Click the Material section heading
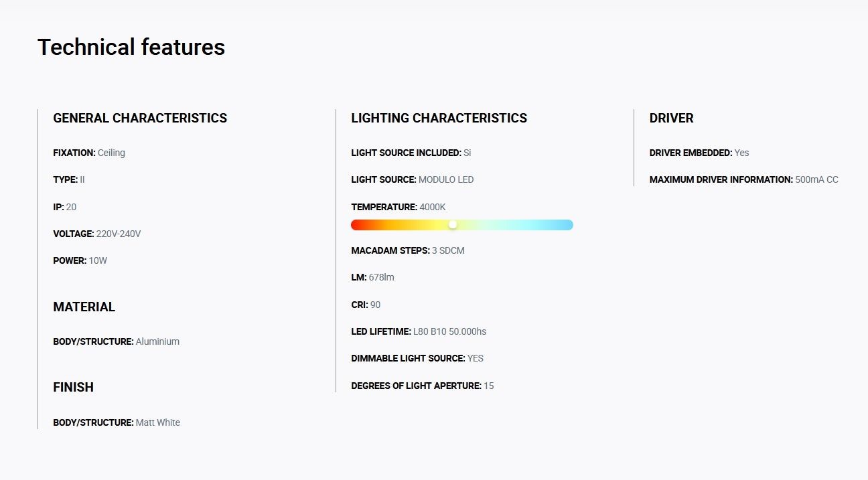 [x=84, y=307]
